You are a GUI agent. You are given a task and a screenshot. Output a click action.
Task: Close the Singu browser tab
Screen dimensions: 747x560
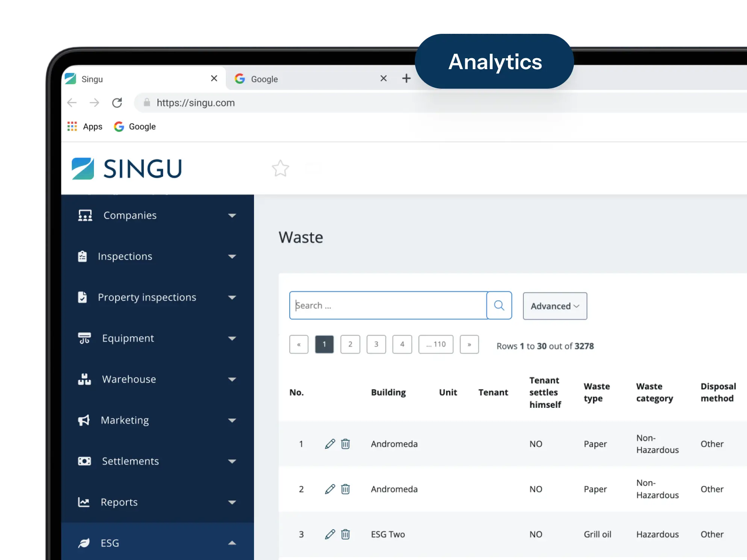[x=214, y=78]
